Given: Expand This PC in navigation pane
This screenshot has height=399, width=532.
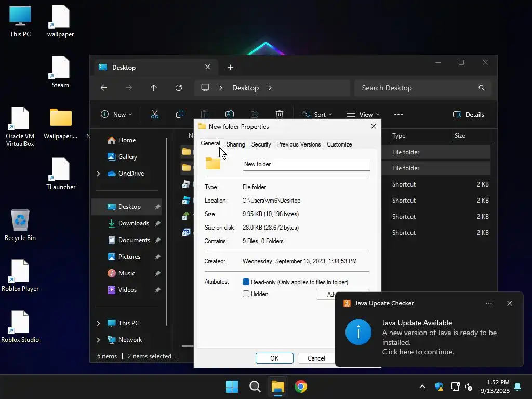Looking at the screenshot, I should point(98,323).
